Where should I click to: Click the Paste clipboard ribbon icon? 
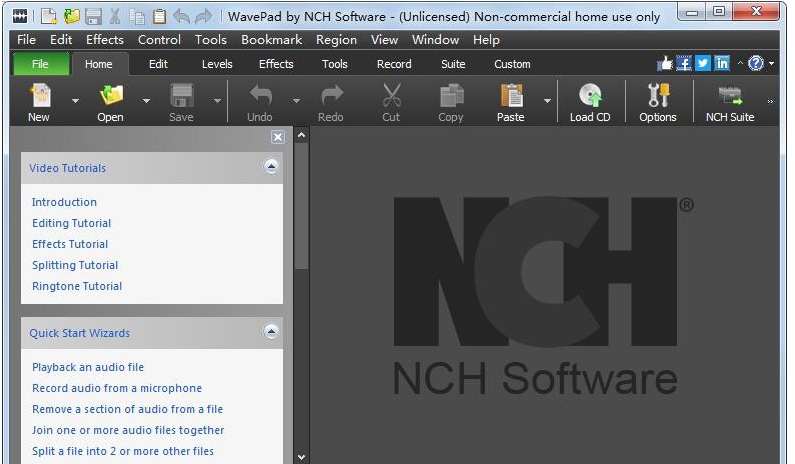click(x=512, y=95)
